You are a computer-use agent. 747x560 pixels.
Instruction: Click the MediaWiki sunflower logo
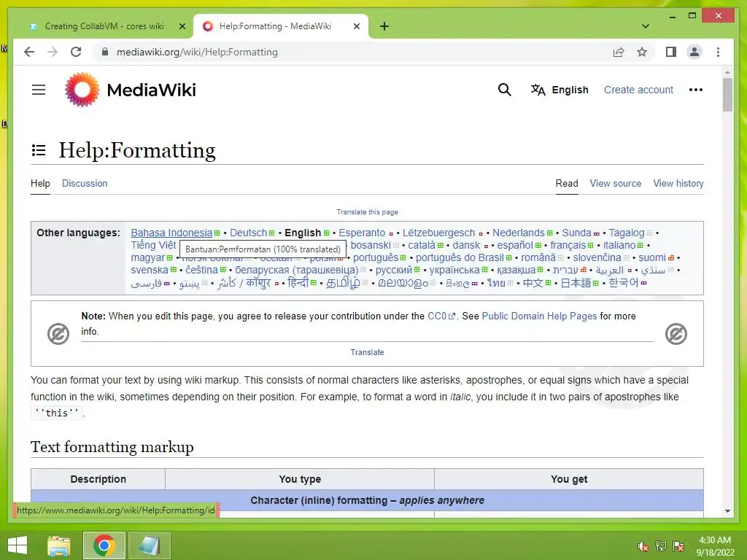pos(82,90)
